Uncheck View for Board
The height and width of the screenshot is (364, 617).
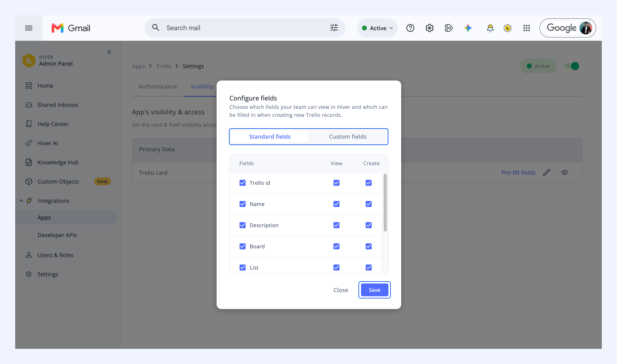click(x=336, y=246)
